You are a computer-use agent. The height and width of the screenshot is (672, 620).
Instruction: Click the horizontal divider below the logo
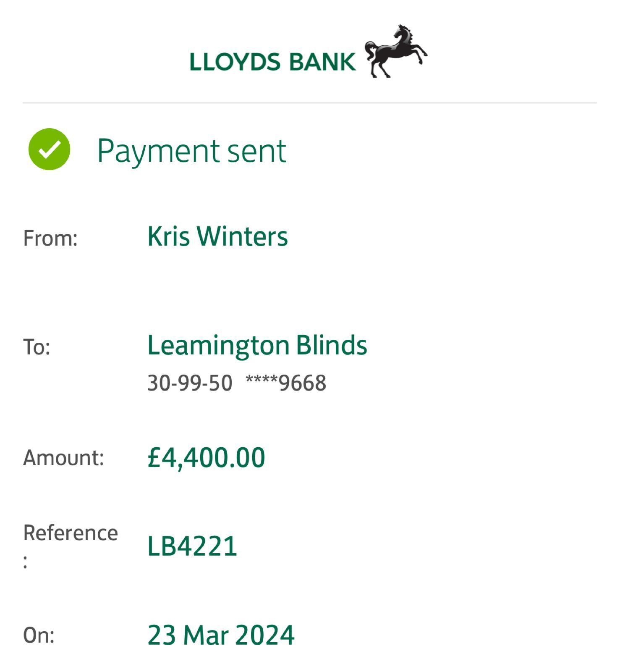coord(310,102)
